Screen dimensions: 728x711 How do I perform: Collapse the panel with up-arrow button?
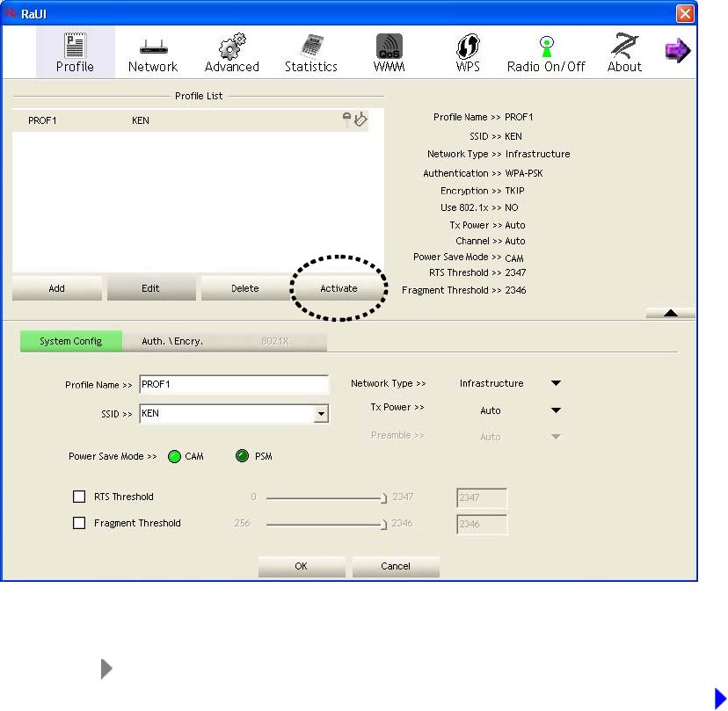click(671, 313)
